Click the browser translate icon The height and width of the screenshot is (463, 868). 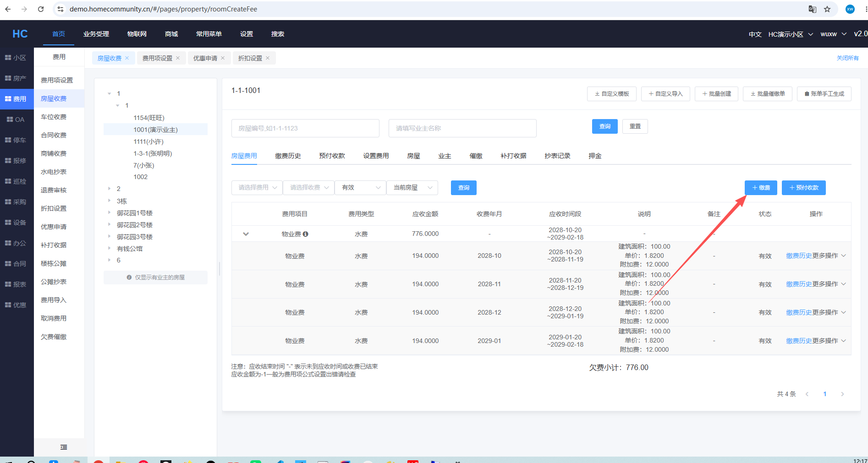[x=812, y=9]
